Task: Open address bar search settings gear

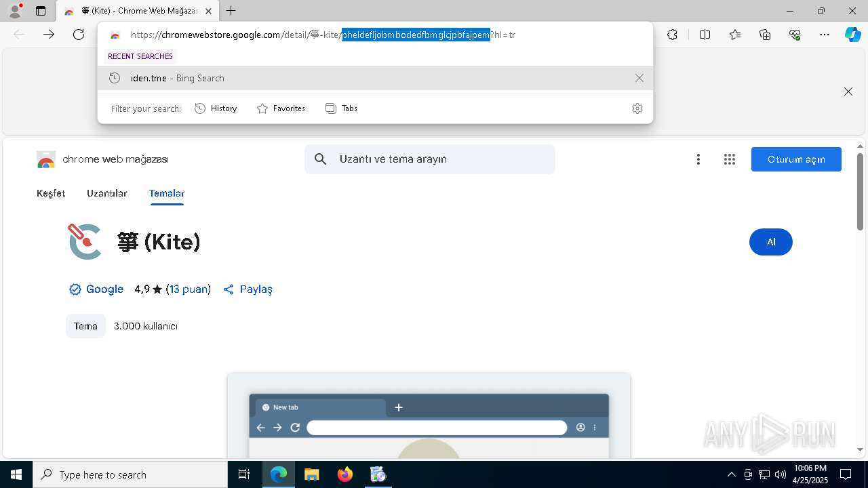Action: point(637,108)
